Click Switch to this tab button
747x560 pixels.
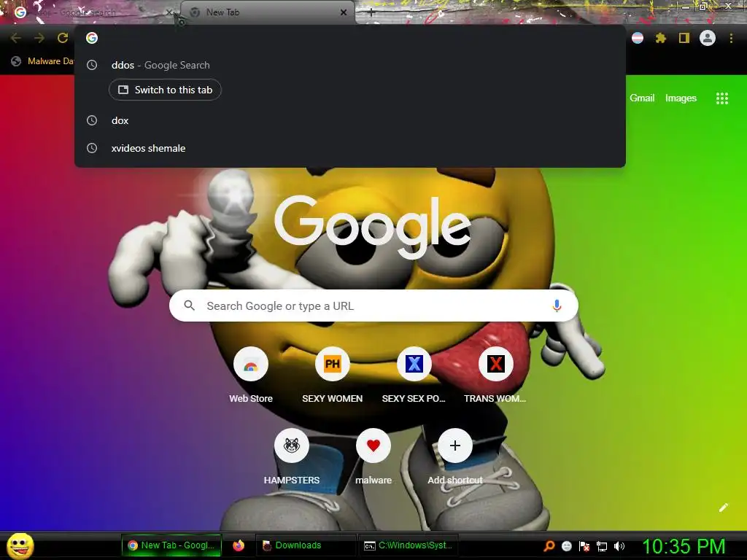tap(165, 90)
